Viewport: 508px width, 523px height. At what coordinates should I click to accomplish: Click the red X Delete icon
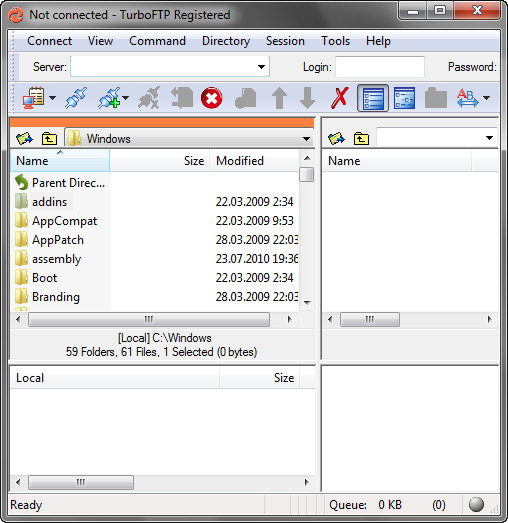click(x=340, y=98)
